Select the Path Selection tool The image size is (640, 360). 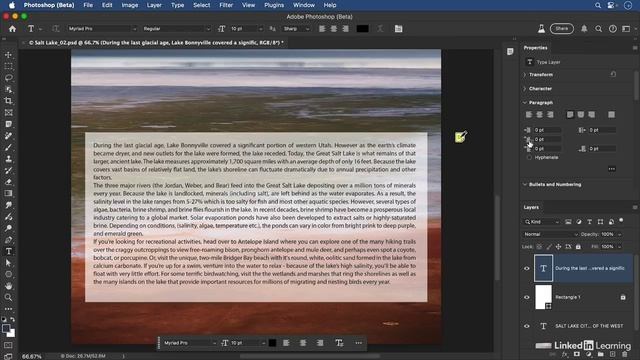tap(8, 263)
